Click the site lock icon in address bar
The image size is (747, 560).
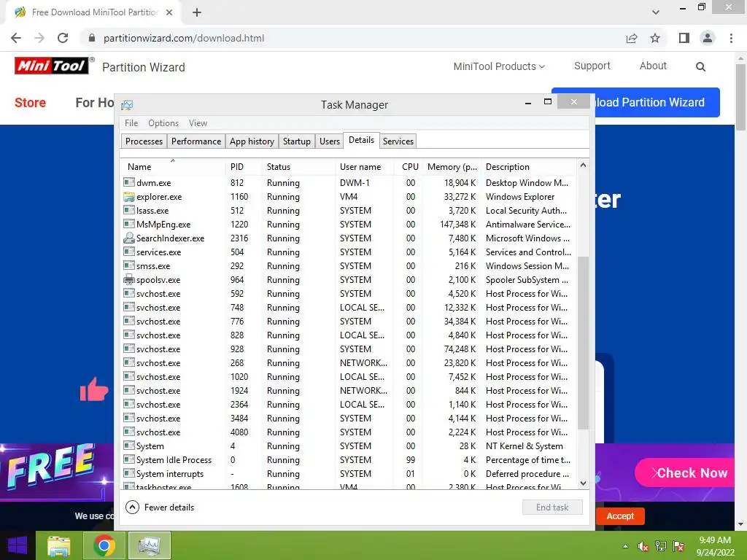[x=92, y=38]
